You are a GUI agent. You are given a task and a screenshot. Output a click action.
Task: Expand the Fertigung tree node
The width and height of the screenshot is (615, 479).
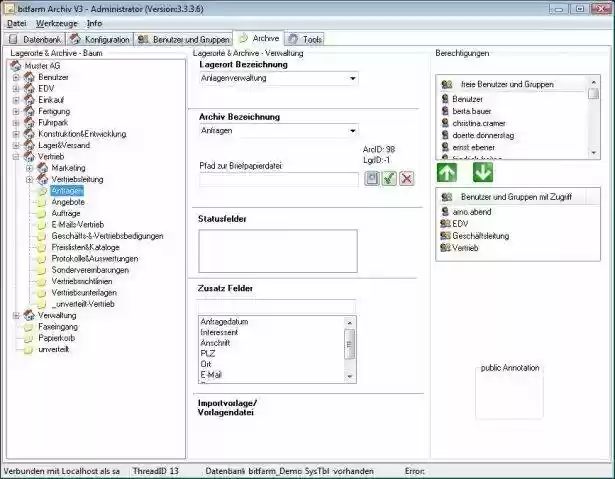coord(16,111)
